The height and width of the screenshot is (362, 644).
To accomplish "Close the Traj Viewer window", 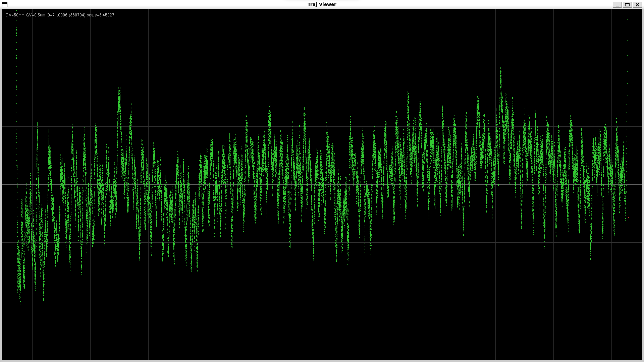I will click(x=637, y=5).
